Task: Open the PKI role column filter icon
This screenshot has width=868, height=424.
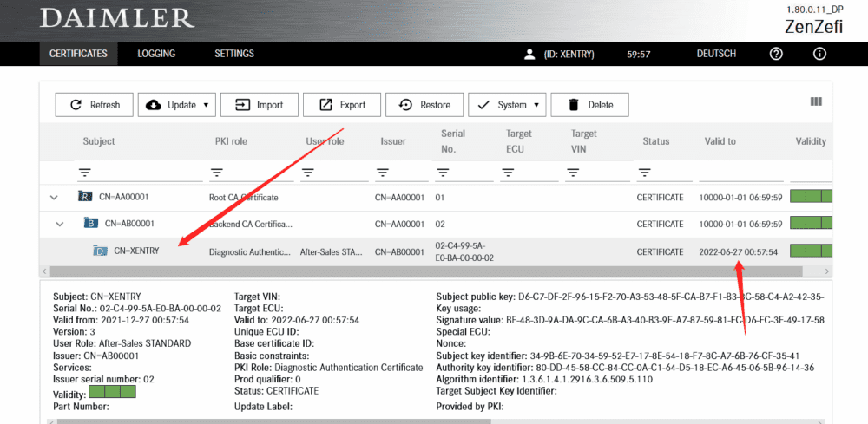Action: coord(216,173)
